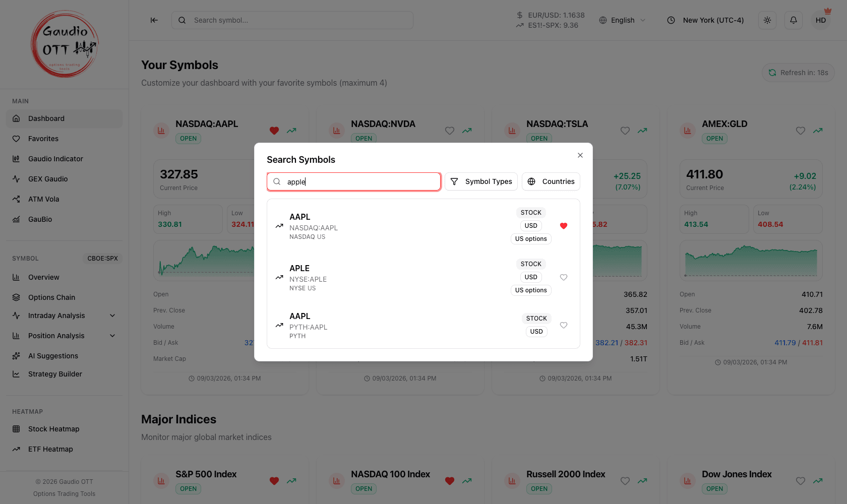Click the chart icon on NASDAQ:AAPL card
The image size is (847, 504).
coord(161,131)
